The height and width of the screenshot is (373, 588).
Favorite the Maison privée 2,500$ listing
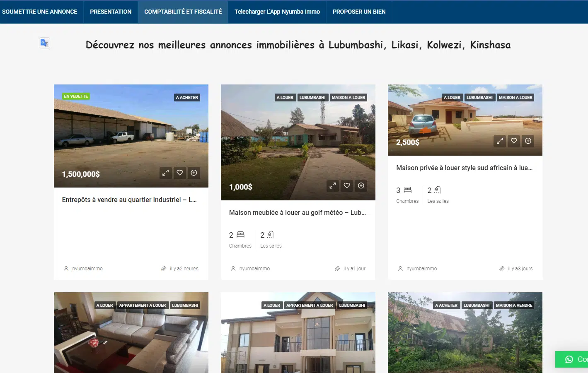tap(514, 141)
